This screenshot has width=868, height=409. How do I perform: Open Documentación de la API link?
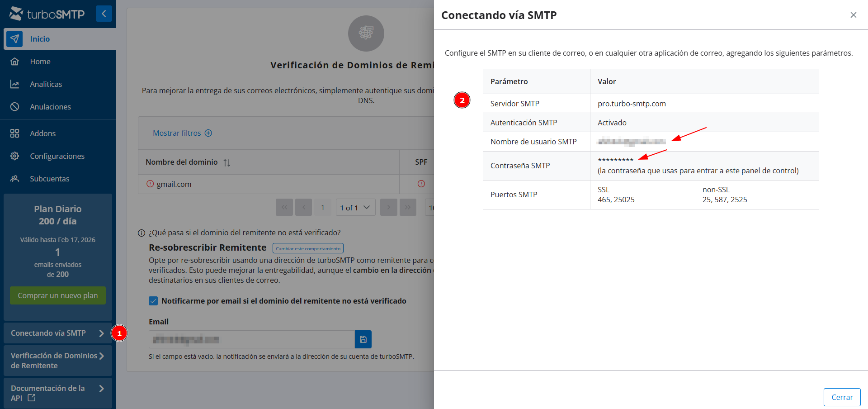click(58, 393)
